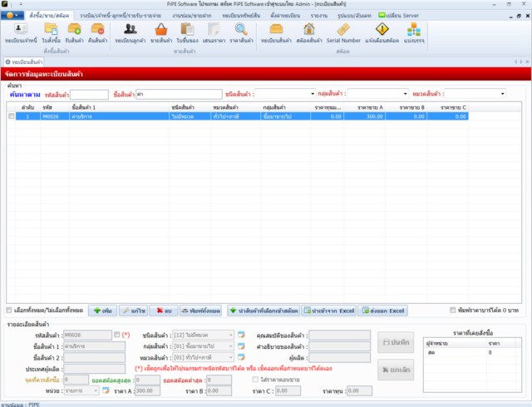The height and width of the screenshot is (407, 532).
Task: Open the quick access toolbar arrow in title bar
Action: [21, 4]
